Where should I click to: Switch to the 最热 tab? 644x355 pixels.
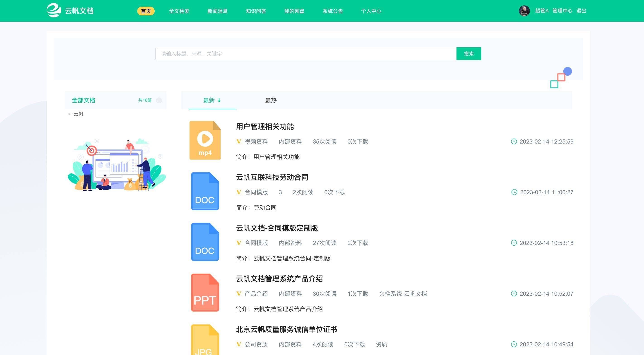(x=271, y=100)
